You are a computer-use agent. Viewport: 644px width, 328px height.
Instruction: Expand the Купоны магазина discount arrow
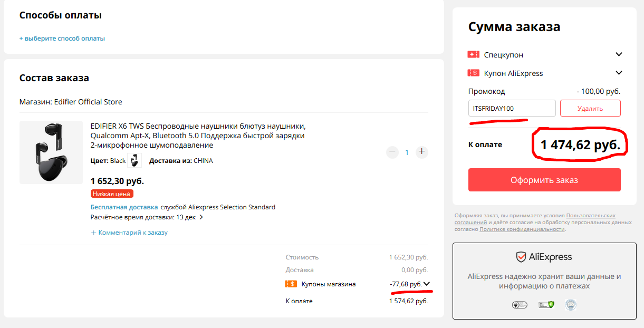click(427, 284)
